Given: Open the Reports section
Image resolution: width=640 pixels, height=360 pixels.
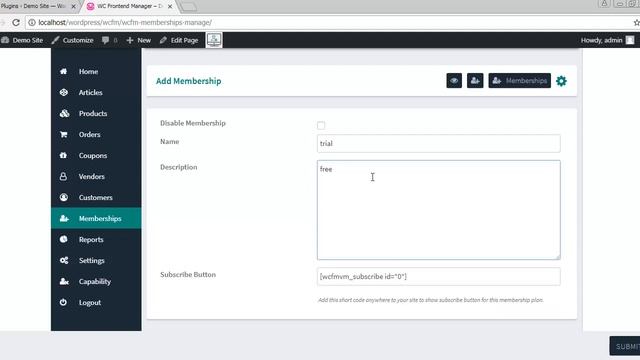Looking at the screenshot, I should pos(96,240).
